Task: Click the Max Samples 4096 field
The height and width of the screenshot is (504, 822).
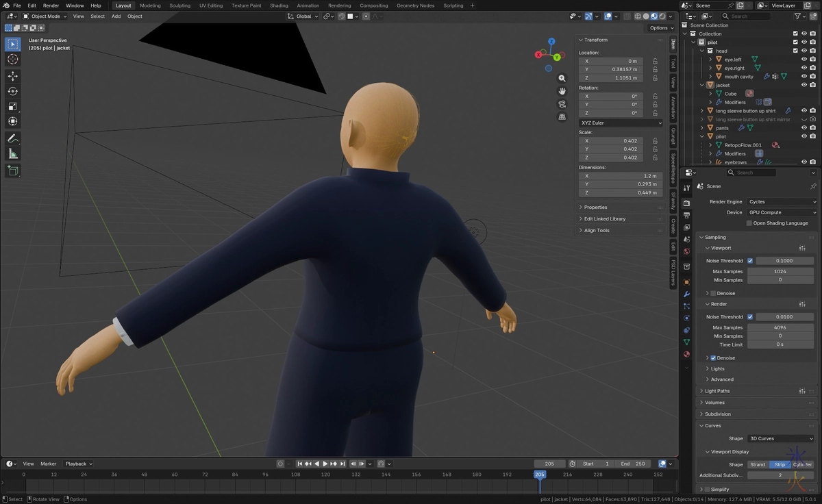Action: point(780,327)
